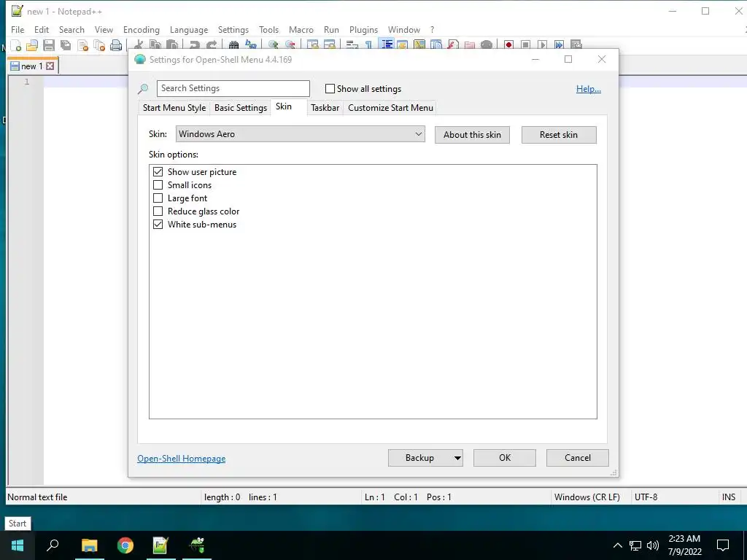Viewport: 747px width, 560px height.
Task: Click the Find binoculars icon in Notepad++ toolbar
Action: [x=234, y=45]
